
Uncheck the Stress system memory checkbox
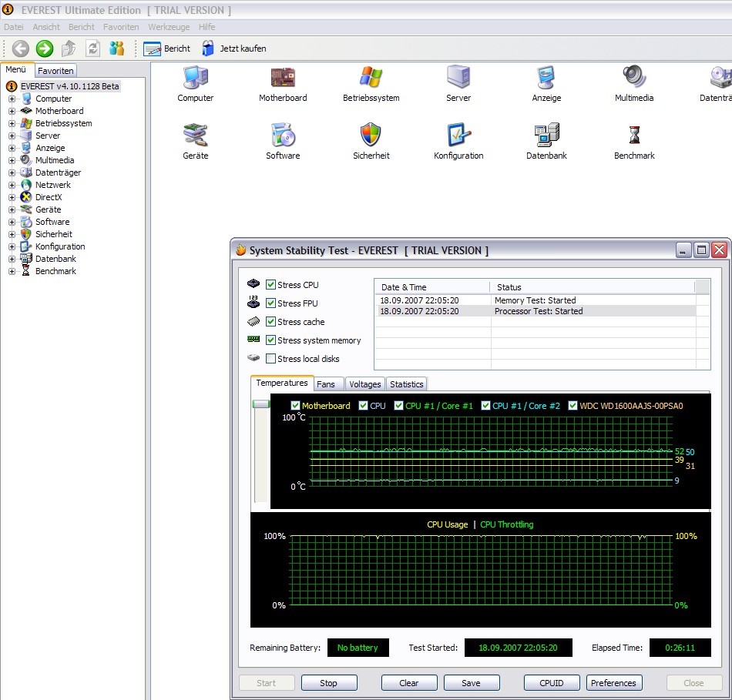pyautogui.click(x=270, y=340)
